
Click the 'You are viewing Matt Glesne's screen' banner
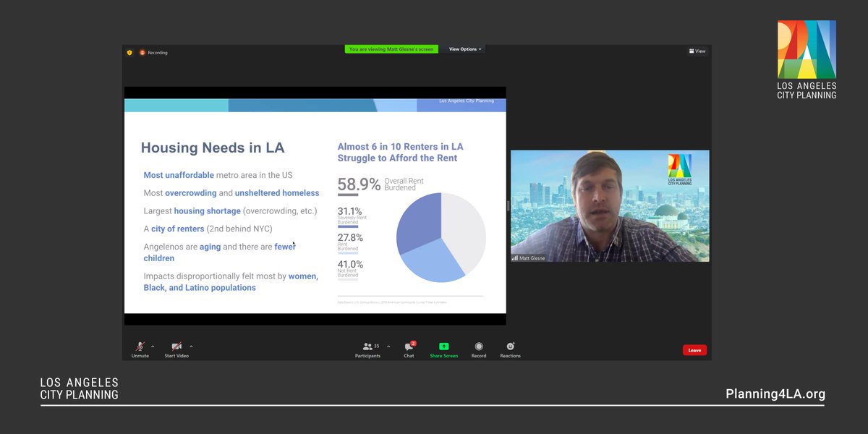pyautogui.click(x=391, y=49)
